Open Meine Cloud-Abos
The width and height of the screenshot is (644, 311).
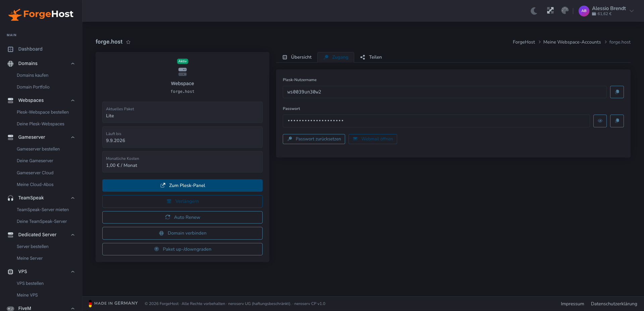coord(35,185)
